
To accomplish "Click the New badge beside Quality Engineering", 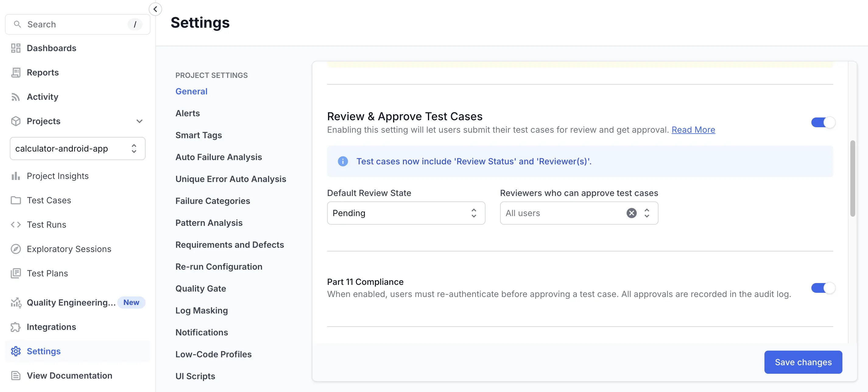I will tap(131, 303).
